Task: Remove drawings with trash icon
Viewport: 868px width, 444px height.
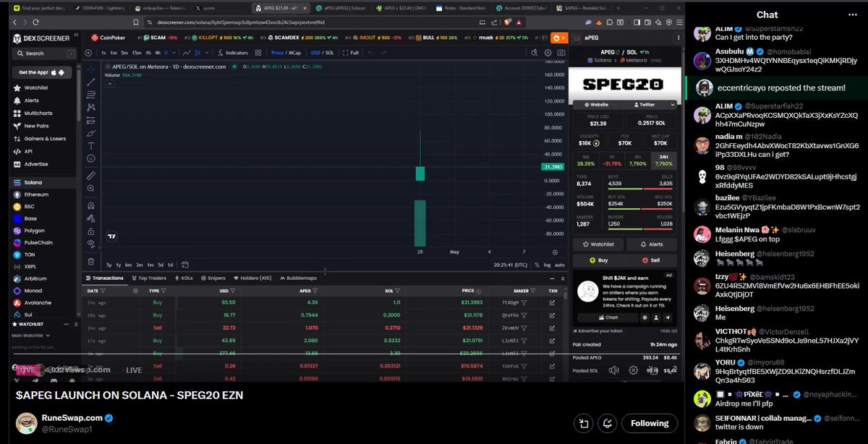Action: [x=90, y=260]
